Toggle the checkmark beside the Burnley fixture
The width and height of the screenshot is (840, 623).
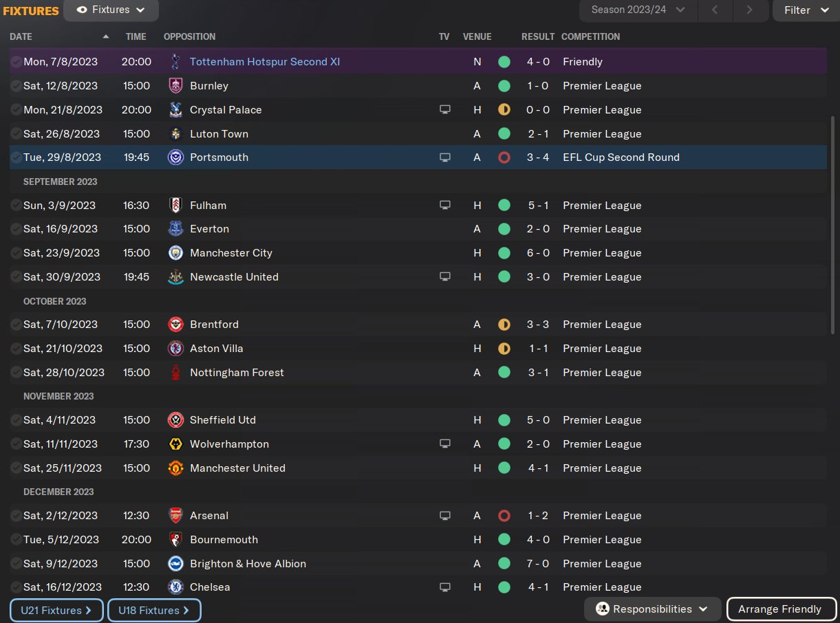coord(16,86)
